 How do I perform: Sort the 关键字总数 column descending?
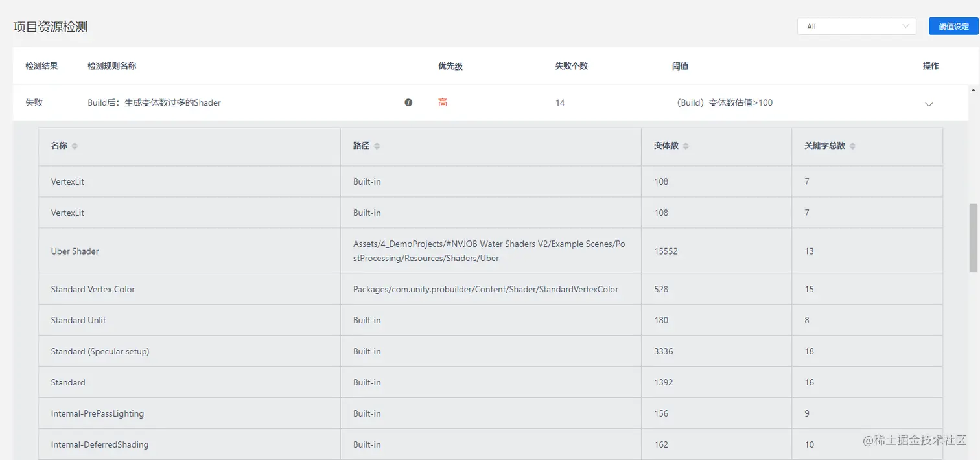pos(852,148)
